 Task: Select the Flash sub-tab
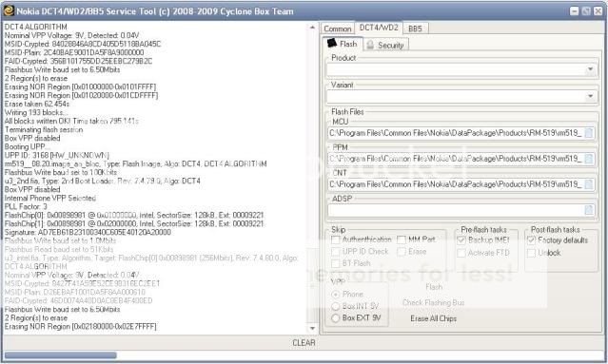[342, 44]
